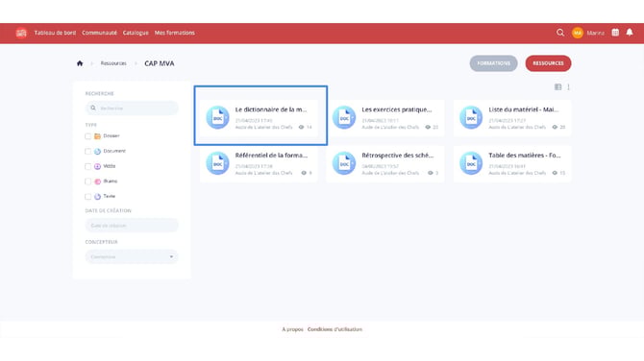The image size is (644, 361).
Task: Click the views eye icon on Les exercices card
Action: click(428, 127)
